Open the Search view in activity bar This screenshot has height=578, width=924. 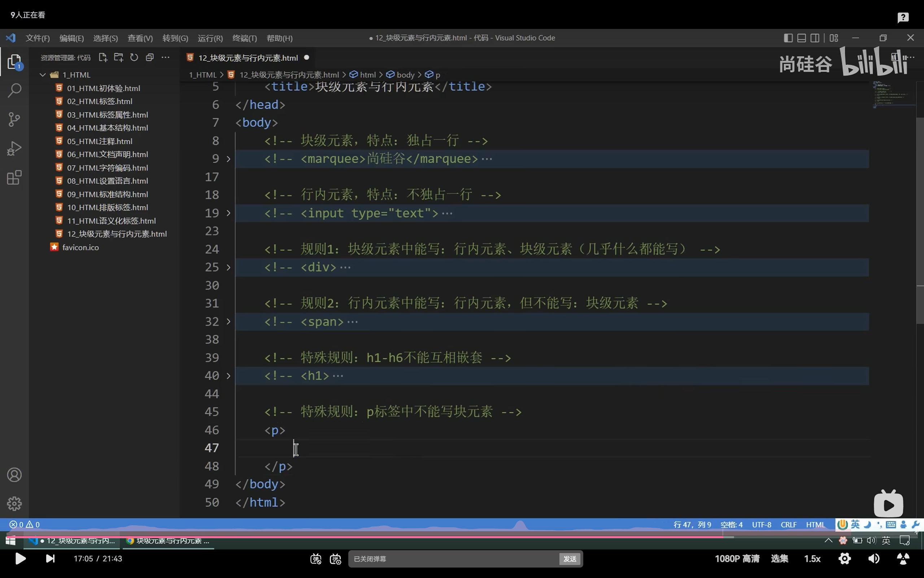click(x=14, y=91)
